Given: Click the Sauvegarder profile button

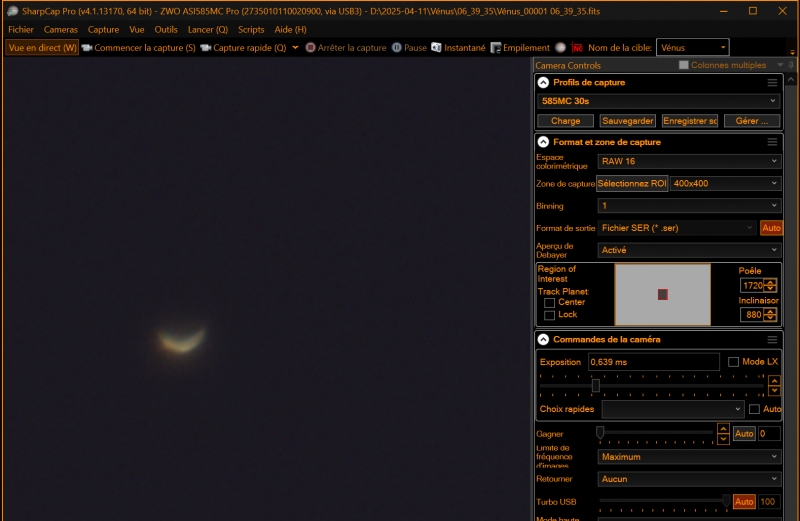Looking at the screenshot, I should pyautogui.click(x=628, y=121).
